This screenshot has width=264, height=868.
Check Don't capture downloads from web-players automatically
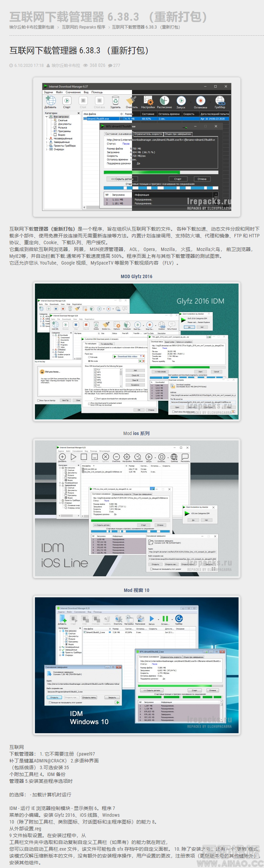click(x=95, y=399)
